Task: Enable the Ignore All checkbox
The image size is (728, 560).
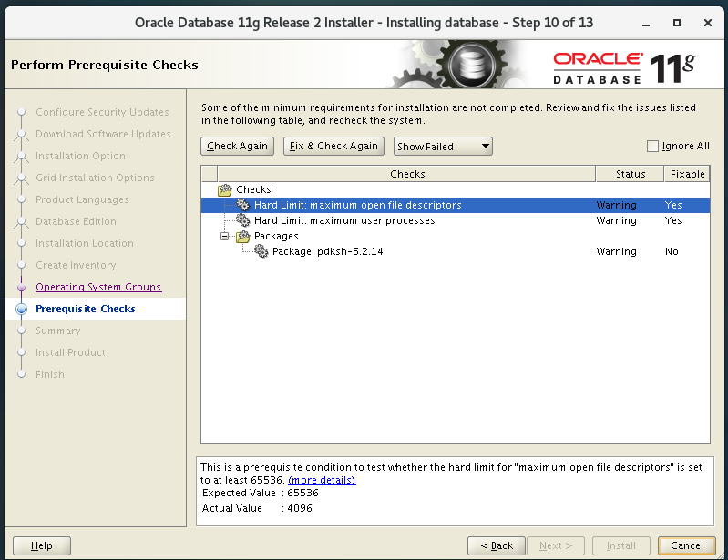Action: (652, 147)
